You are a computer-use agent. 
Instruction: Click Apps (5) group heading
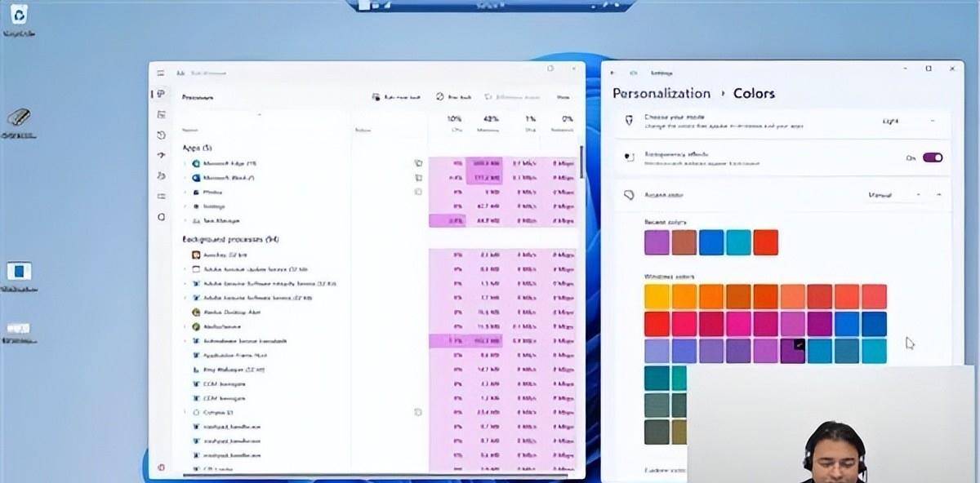[x=195, y=148]
